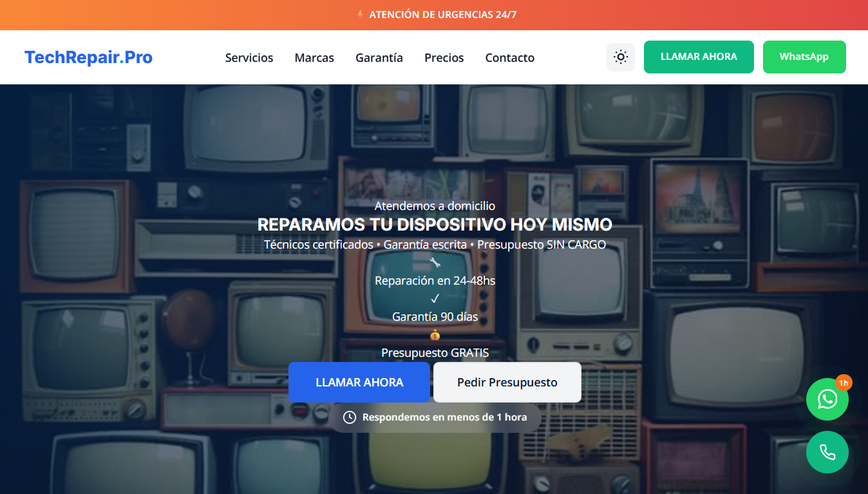868x494 pixels.
Task: Navigate to the Precios section
Action: click(x=444, y=57)
